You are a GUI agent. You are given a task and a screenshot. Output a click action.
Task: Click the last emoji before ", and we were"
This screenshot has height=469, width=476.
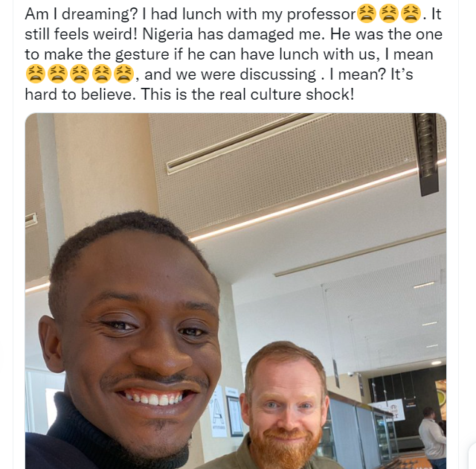coord(123,74)
